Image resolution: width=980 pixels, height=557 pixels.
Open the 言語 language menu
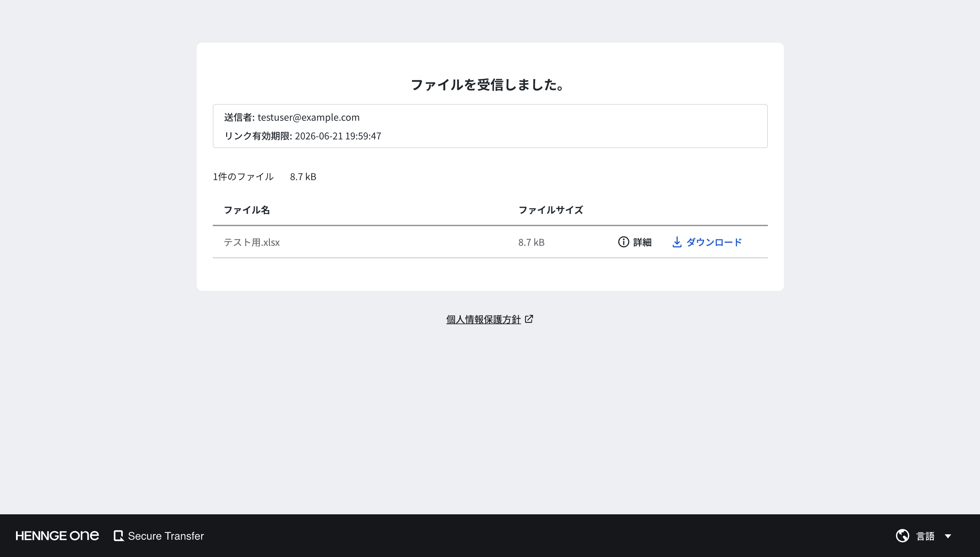pyautogui.click(x=925, y=536)
